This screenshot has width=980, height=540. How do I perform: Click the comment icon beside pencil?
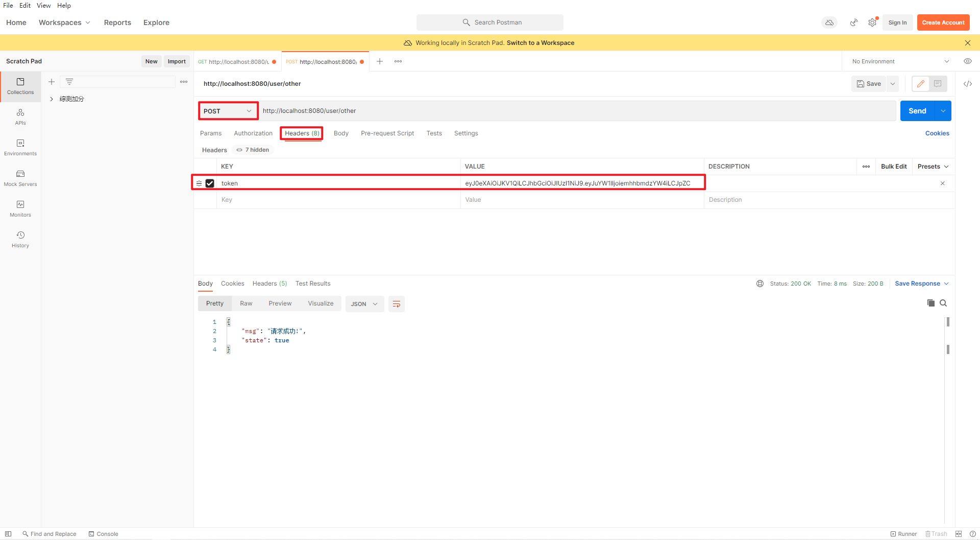pyautogui.click(x=938, y=84)
